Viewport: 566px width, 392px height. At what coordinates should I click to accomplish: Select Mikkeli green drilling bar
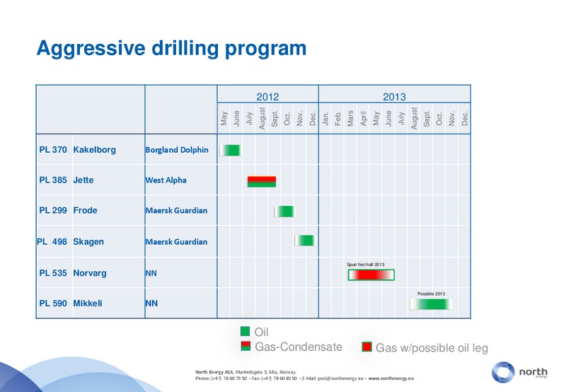click(x=431, y=304)
